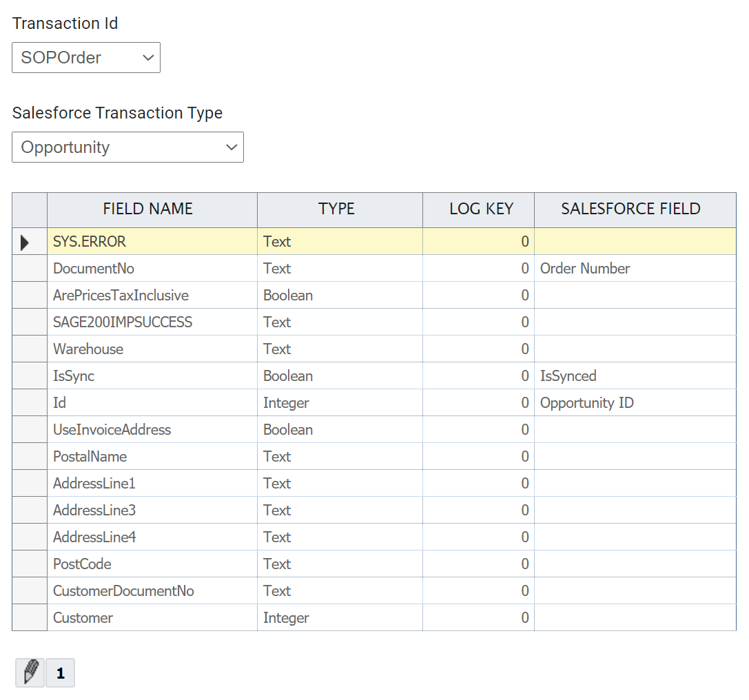Sort by TYPE column header
749x700 pixels.
point(336,209)
